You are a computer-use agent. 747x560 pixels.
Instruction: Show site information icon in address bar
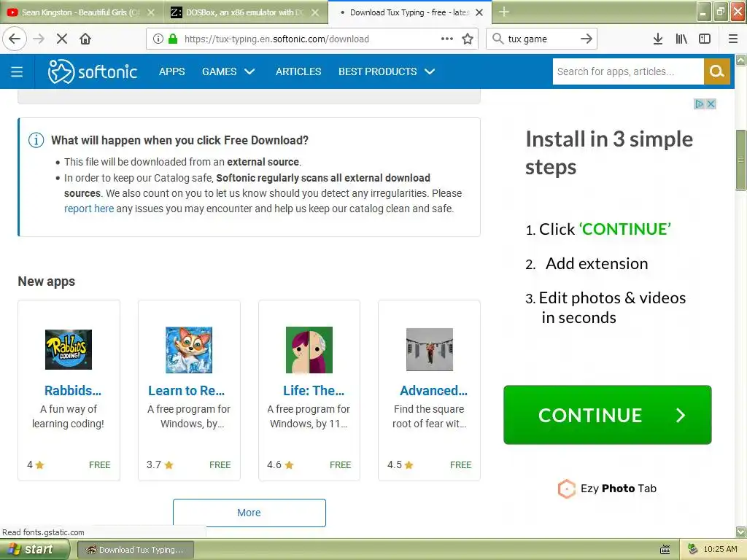click(158, 39)
